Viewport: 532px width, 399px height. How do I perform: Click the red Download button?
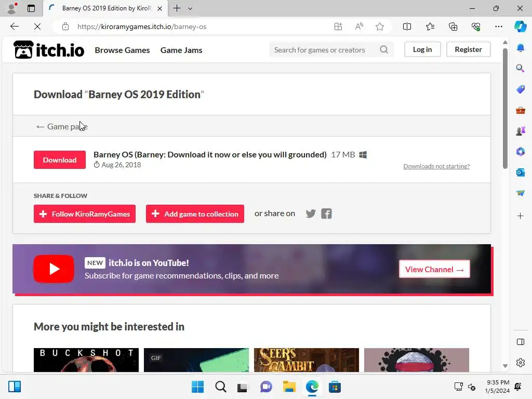60,160
